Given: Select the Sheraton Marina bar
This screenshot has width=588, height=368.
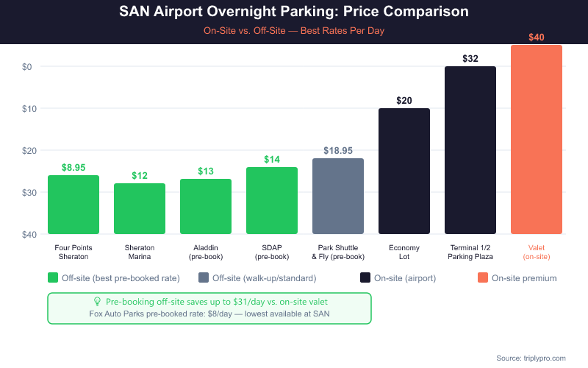Looking at the screenshot, I should tap(140, 209).
